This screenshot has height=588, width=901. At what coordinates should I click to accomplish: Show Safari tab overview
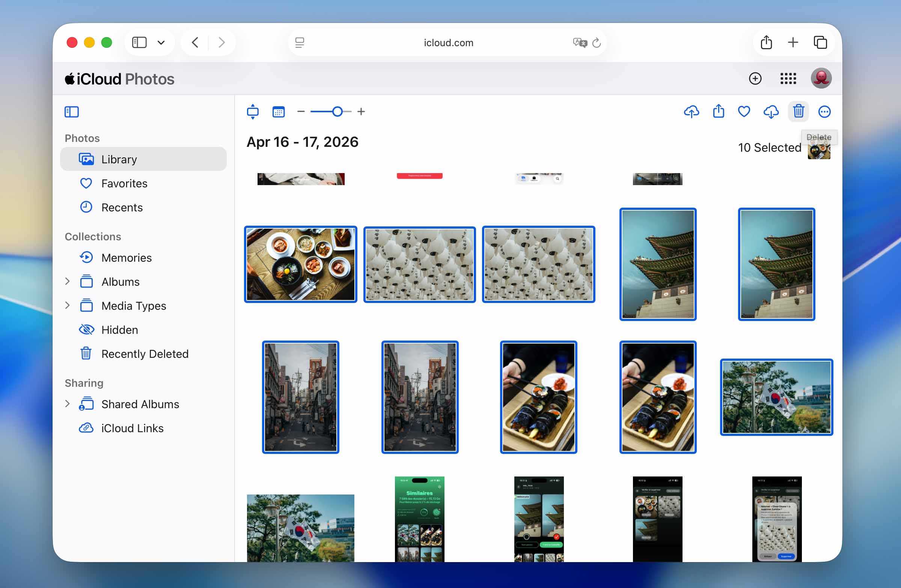(x=820, y=42)
